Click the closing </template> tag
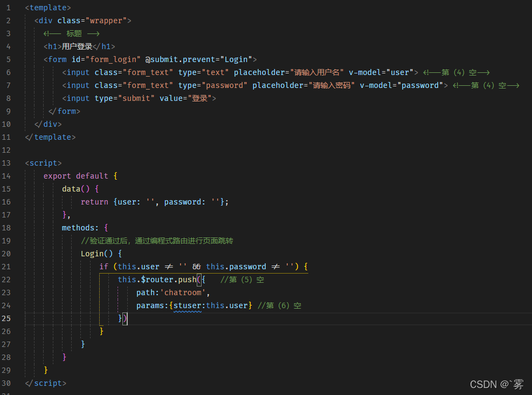This screenshot has width=532, height=395. [x=50, y=137]
